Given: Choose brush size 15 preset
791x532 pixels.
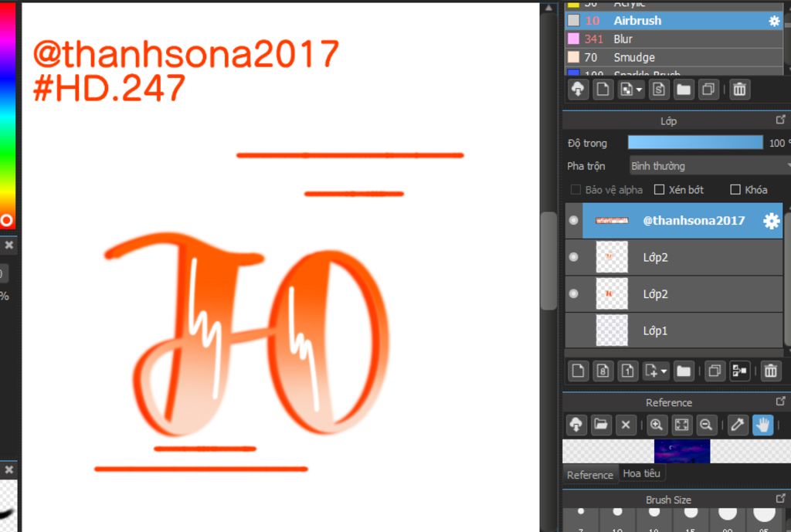Looking at the screenshot, I should point(691,520).
